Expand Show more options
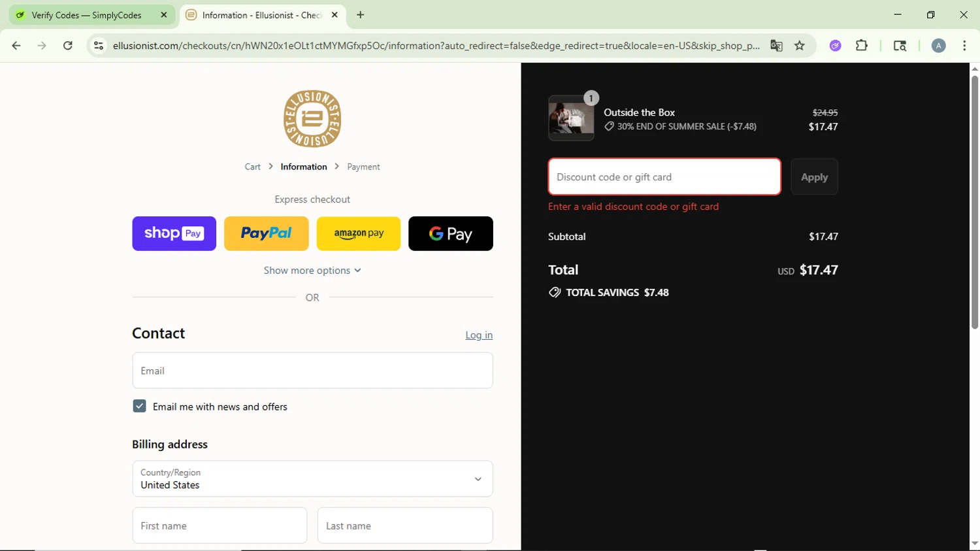This screenshot has width=980, height=551. pos(312,271)
